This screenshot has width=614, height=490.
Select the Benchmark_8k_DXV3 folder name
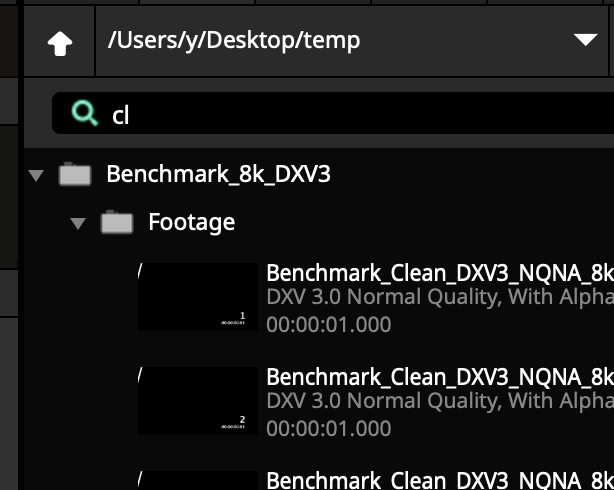tap(218, 174)
